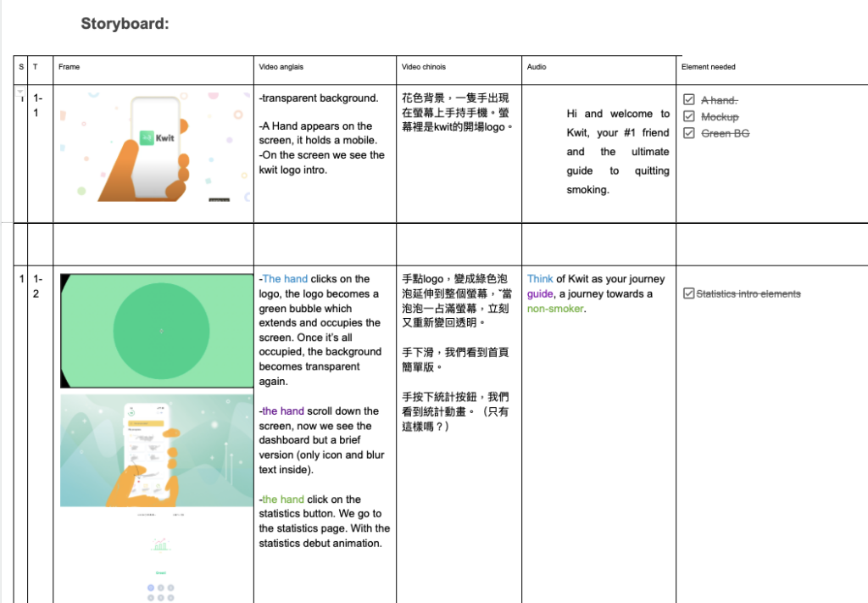Click the small statistics bar chart icon
868x603 pixels.
(159, 544)
